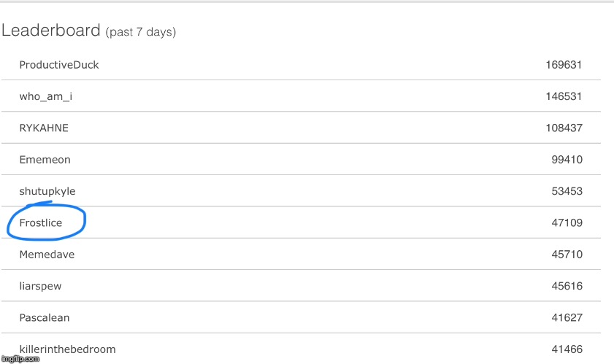Visit shutupkyle's user page
This screenshot has height=364, width=614.
tap(47, 191)
